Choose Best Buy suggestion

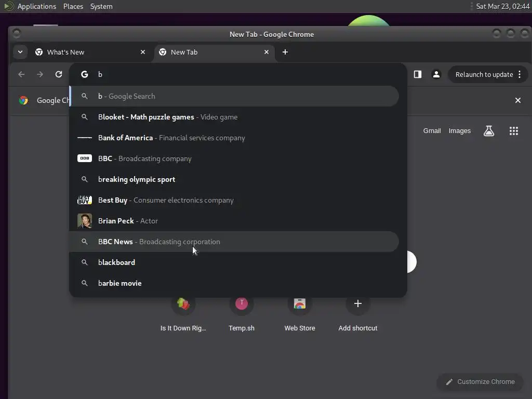[234, 200]
